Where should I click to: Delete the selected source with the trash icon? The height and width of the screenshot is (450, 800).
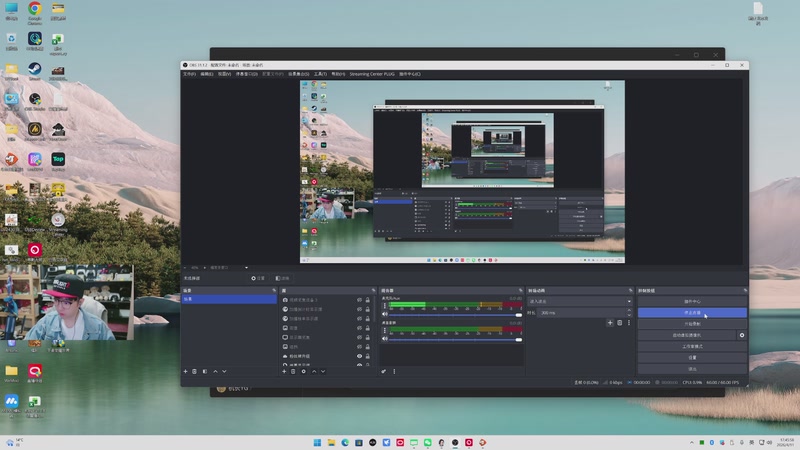[293, 371]
